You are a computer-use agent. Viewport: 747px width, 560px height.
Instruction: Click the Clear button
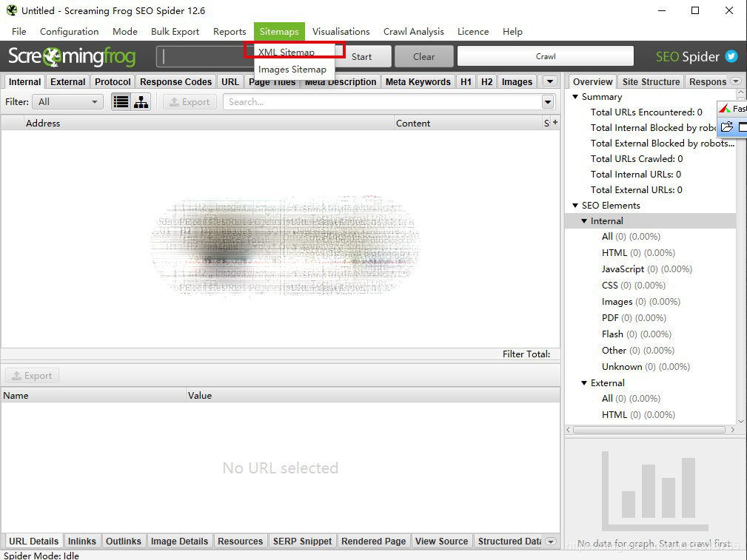click(424, 57)
